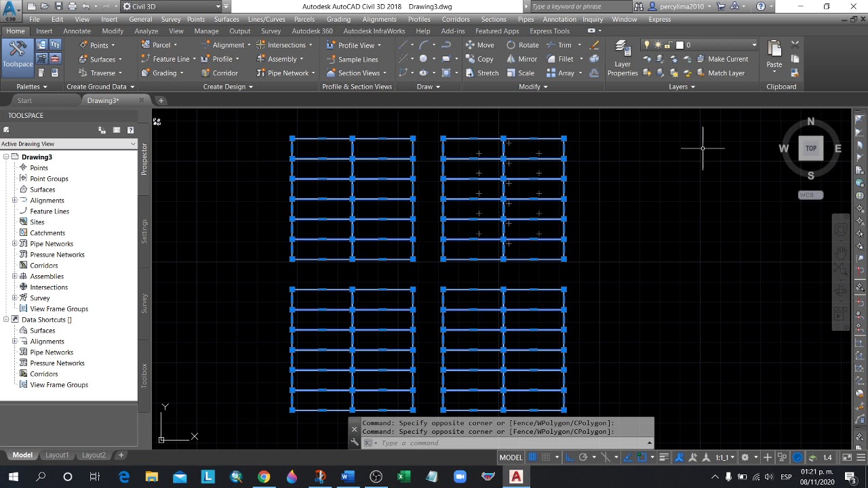The image size is (868, 488).
Task: Click Make Current layer button
Action: 722,59
